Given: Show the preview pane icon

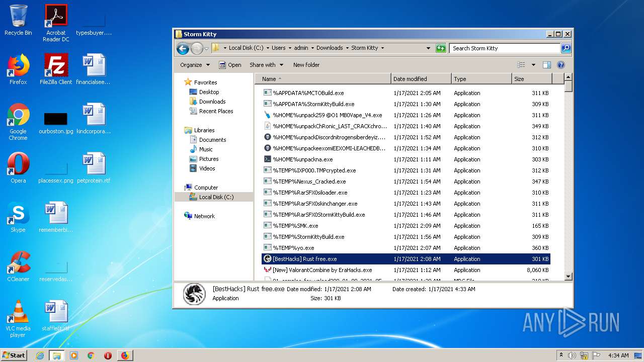Looking at the screenshot, I should pyautogui.click(x=547, y=65).
